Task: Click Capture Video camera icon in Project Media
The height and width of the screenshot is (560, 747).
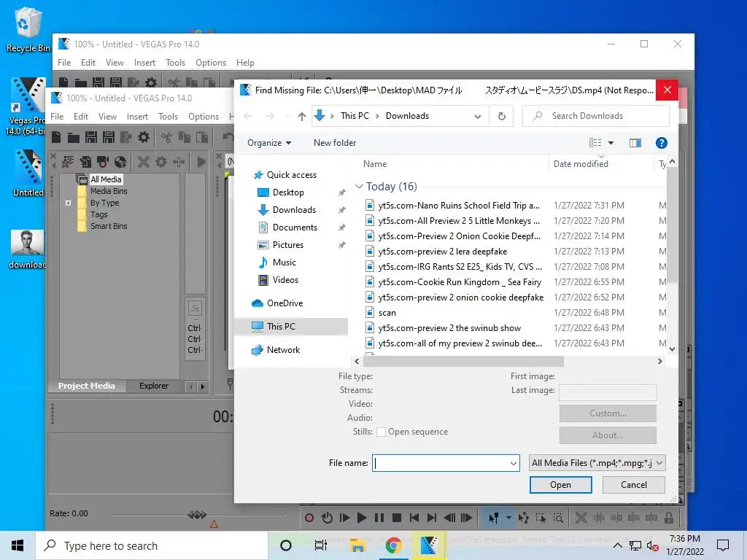Action: [x=103, y=162]
